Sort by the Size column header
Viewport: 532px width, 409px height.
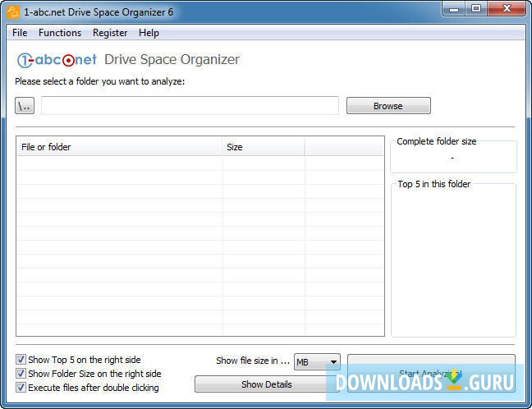coord(264,147)
